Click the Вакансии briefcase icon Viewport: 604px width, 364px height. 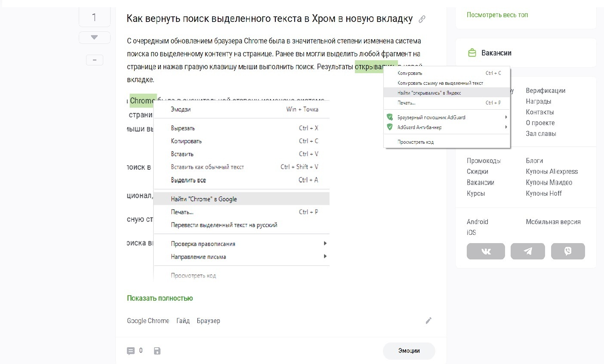coord(472,53)
